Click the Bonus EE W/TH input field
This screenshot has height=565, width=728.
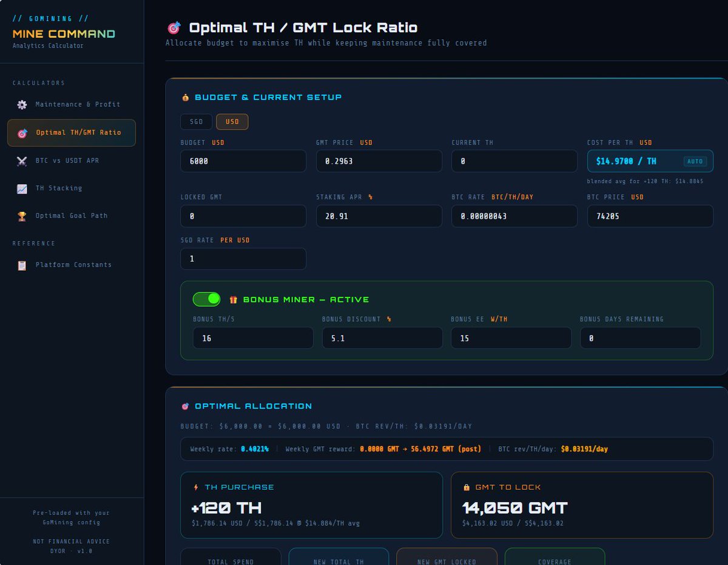(x=511, y=338)
